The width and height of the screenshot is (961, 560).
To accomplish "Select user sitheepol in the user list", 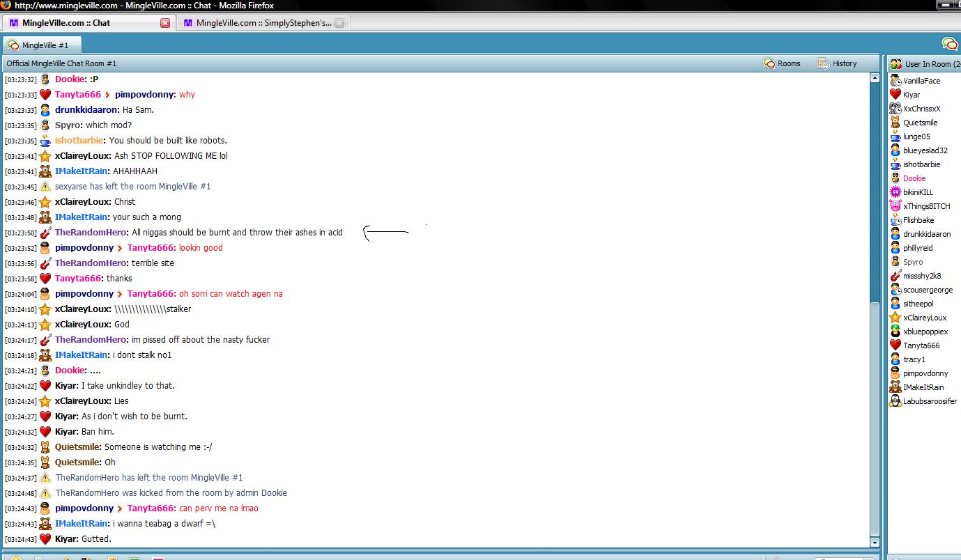I will (x=918, y=304).
